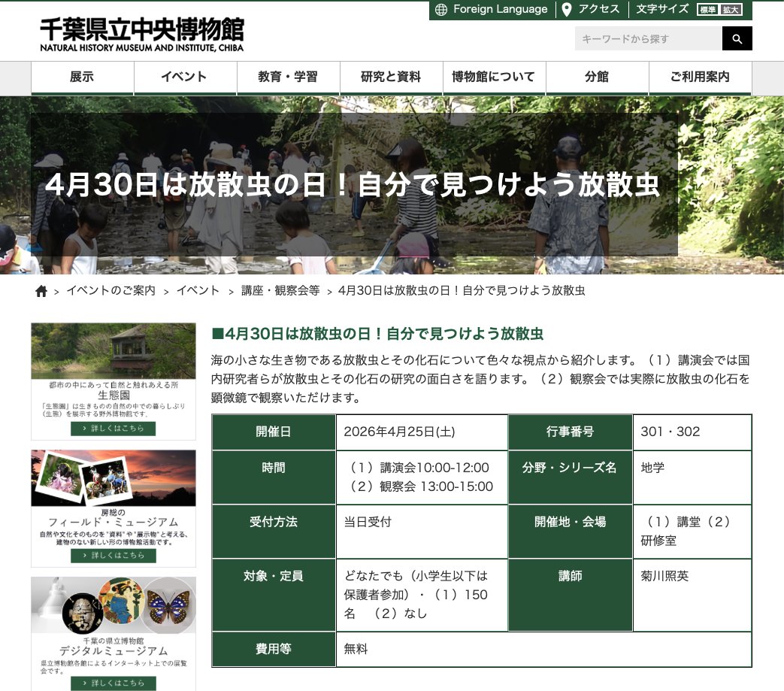Click the location pin icon next to アクセス

[565, 10]
